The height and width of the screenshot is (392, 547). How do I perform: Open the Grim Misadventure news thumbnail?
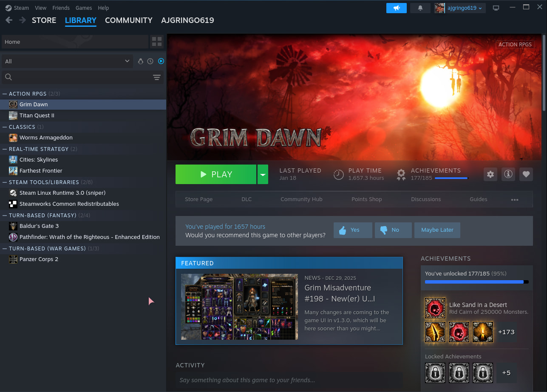[239, 307]
